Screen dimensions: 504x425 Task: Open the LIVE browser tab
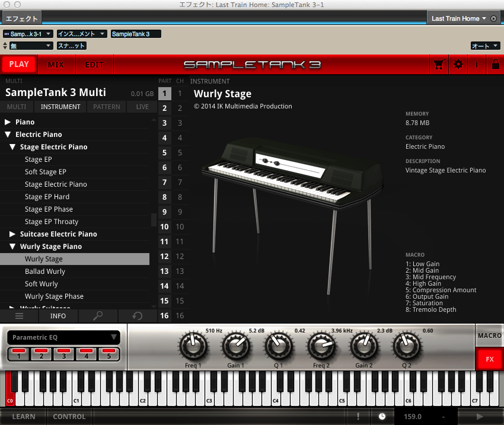(x=142, y=107)
